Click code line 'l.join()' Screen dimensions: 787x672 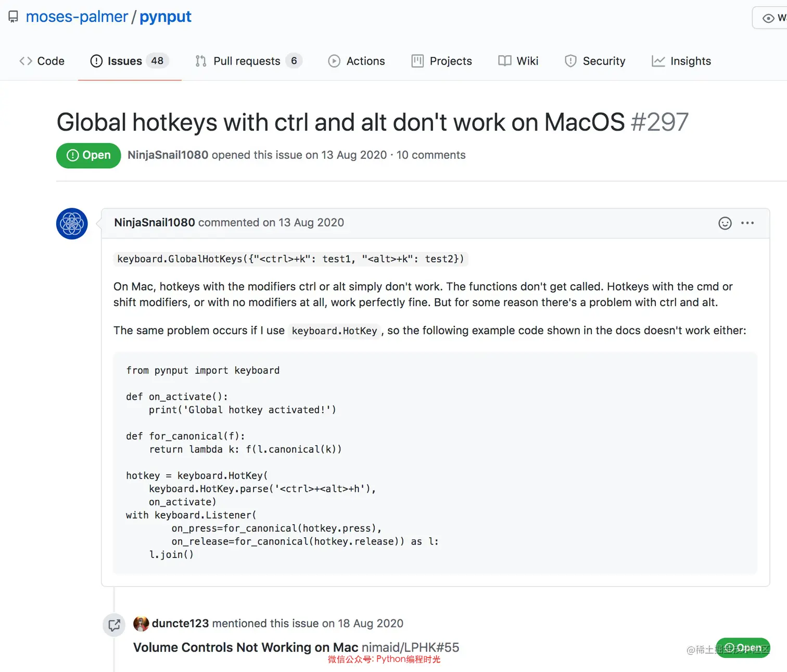(x=171, y=554)
